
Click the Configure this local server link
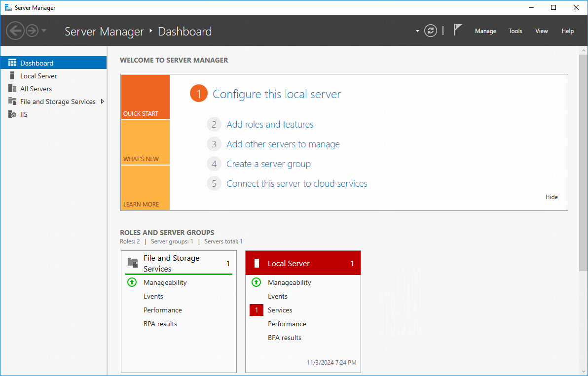click(277, 94)
